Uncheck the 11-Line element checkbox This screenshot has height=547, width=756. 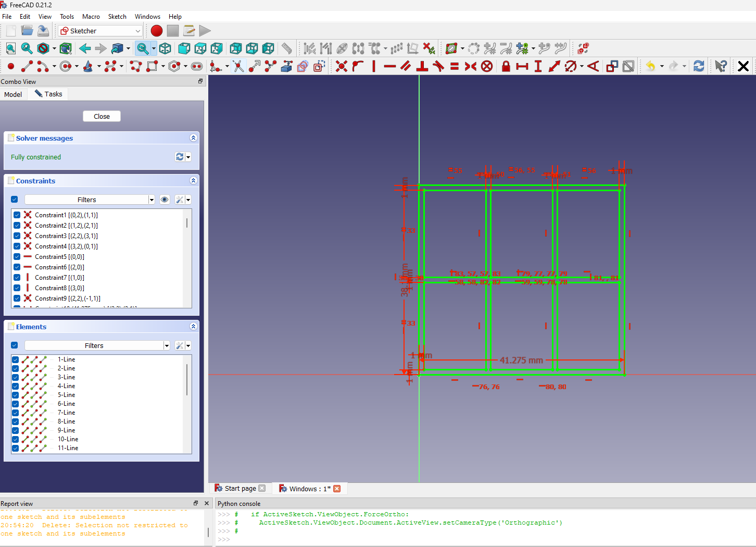pos(15,448)
